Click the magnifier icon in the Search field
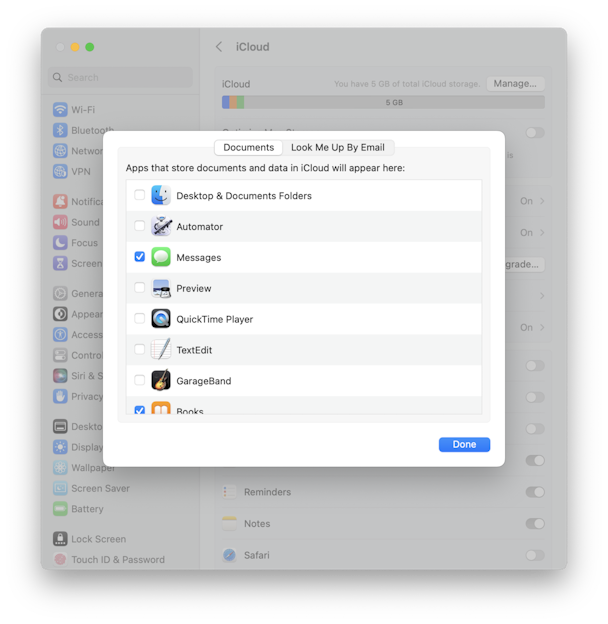Screen dimensions: 608x624 58,77
